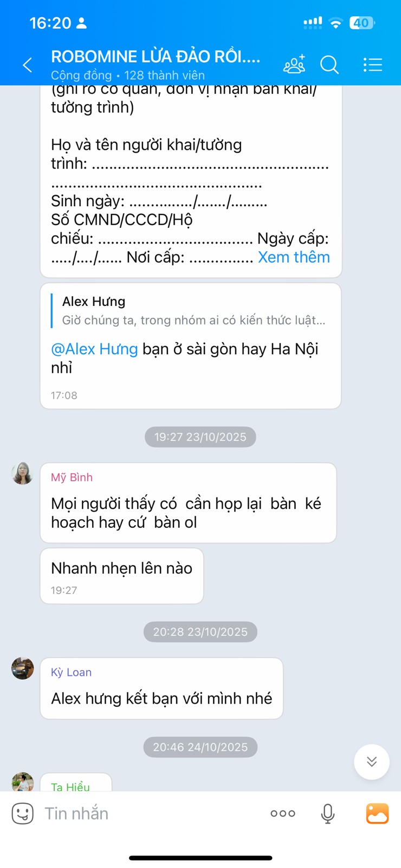This screenshot has height=868, width=401.
Task: View Mỹ Bình's profile avatar
Action: coord(23,473)
